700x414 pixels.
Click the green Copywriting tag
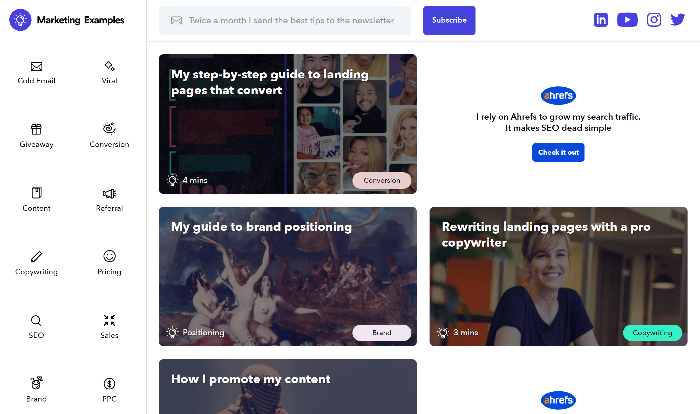tap(652, 333)
